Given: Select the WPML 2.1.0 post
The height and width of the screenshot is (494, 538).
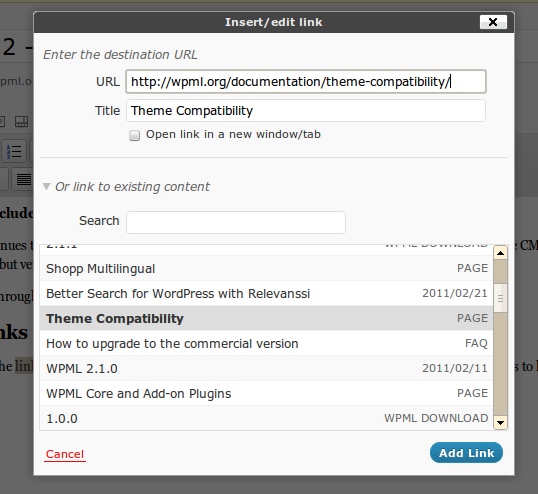Looking at the screenshot, I should (266, 368).
